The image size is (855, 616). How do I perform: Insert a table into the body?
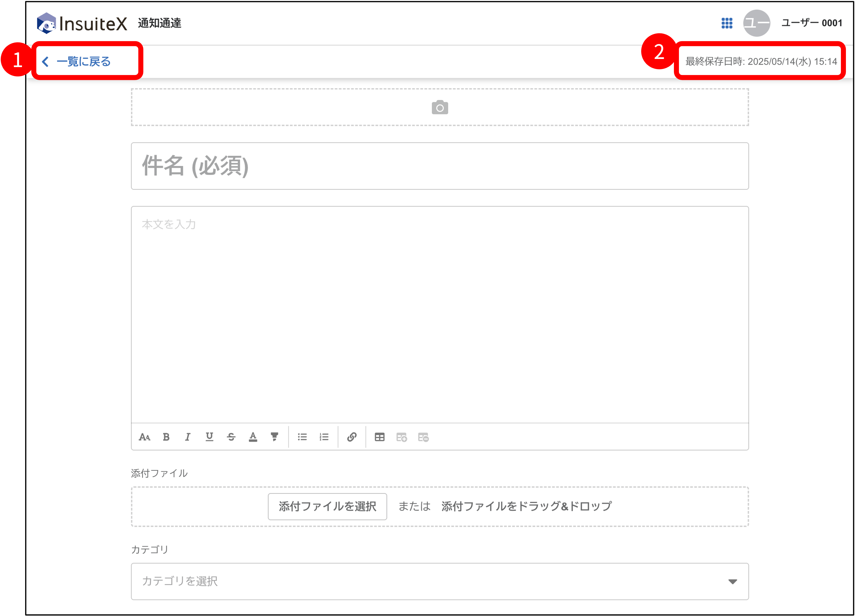[x=380, y=437]
